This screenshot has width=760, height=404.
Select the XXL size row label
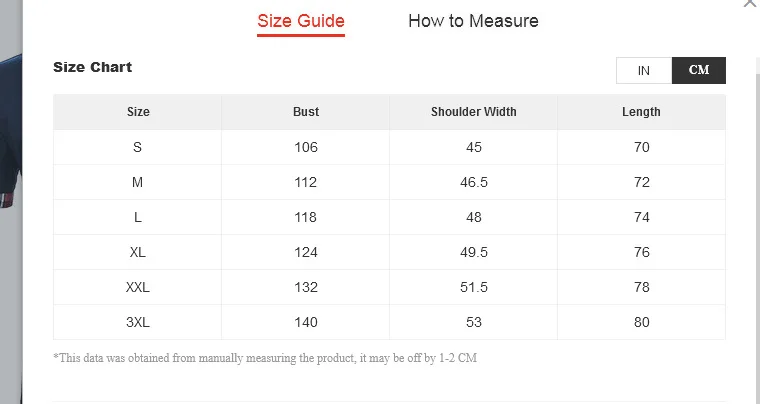click(138, 287)
